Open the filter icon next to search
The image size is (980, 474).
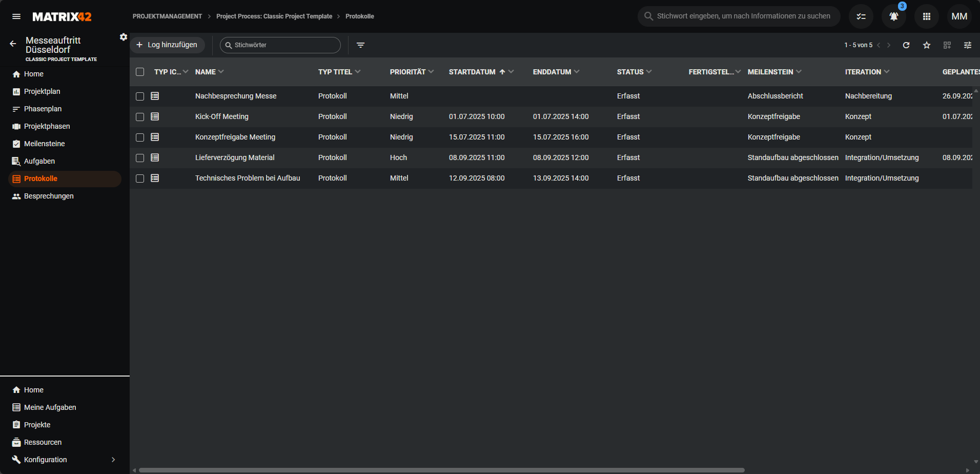coord(361,45)
